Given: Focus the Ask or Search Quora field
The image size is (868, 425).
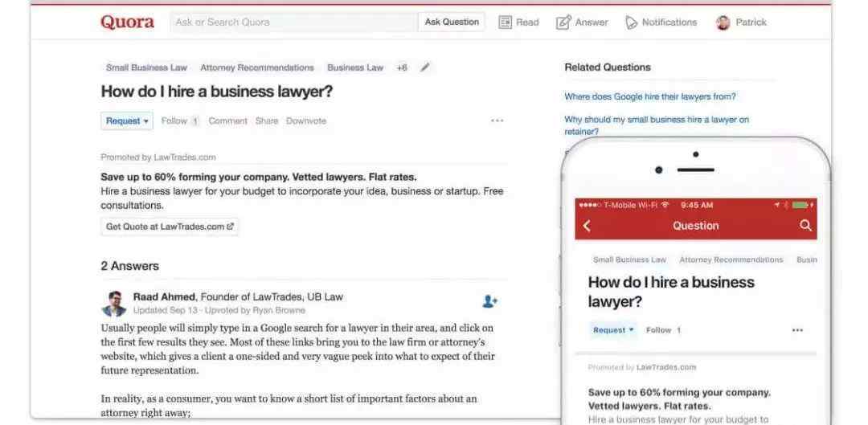Looking at the screenshot, I should [293, 22].
